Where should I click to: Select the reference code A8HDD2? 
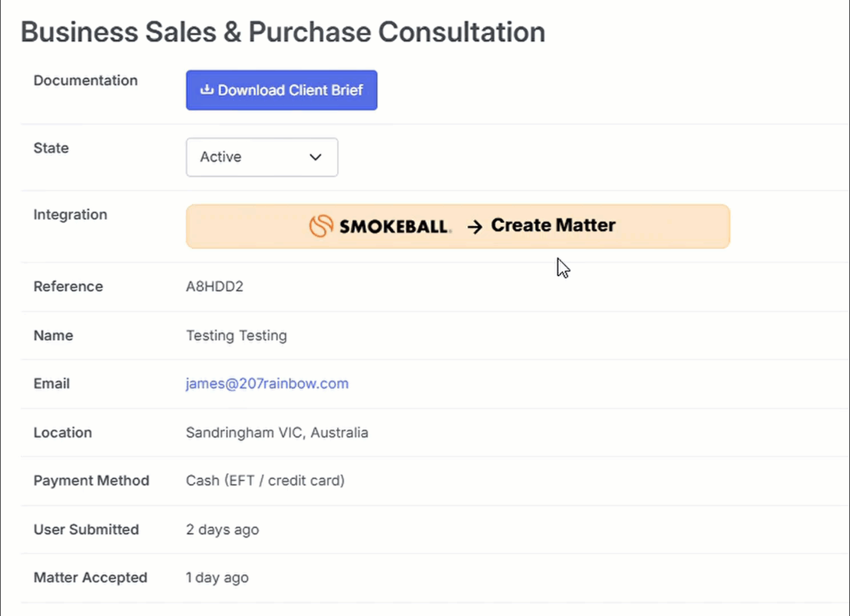[x=214, y=286]
